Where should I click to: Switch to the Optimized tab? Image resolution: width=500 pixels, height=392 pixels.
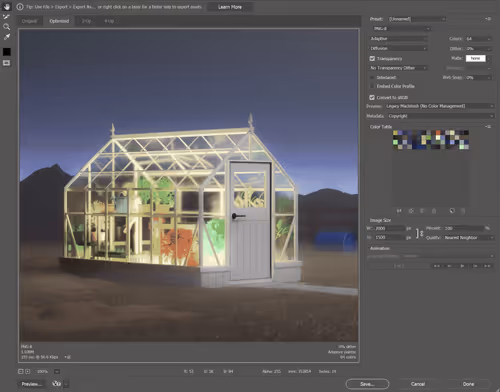[59, 21]
